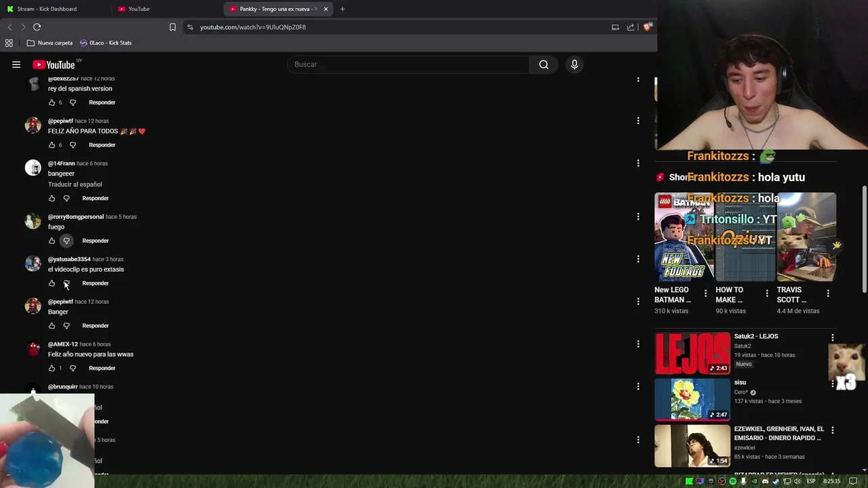Click the cast screen icon in the address bar
868x488 pixels.
[615, 27]
